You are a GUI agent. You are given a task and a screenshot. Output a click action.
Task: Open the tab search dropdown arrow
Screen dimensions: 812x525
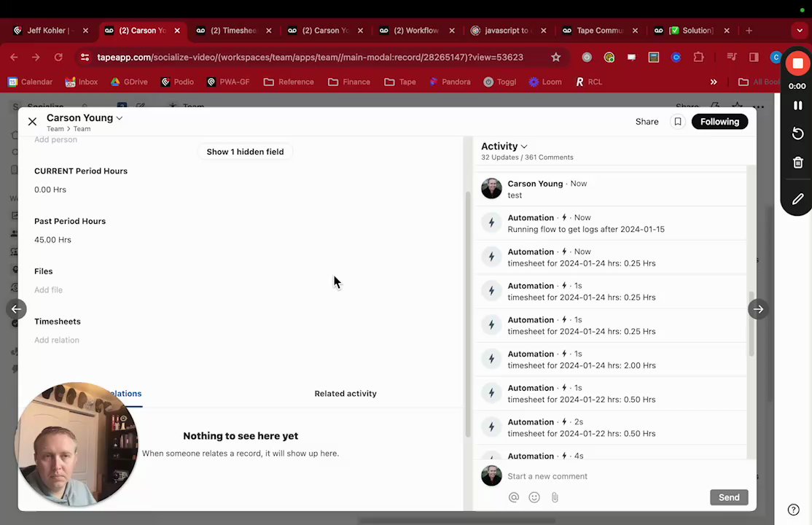(800, 31)
